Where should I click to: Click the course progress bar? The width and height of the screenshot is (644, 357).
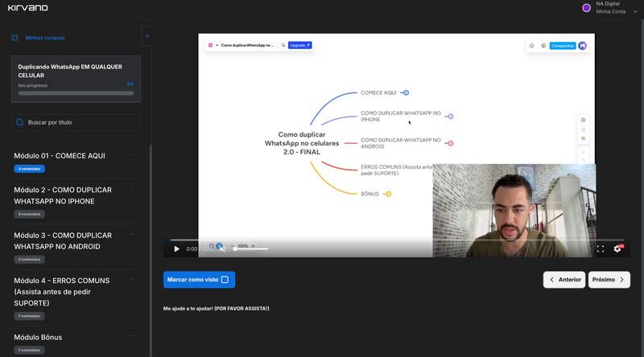click(76, 93)
